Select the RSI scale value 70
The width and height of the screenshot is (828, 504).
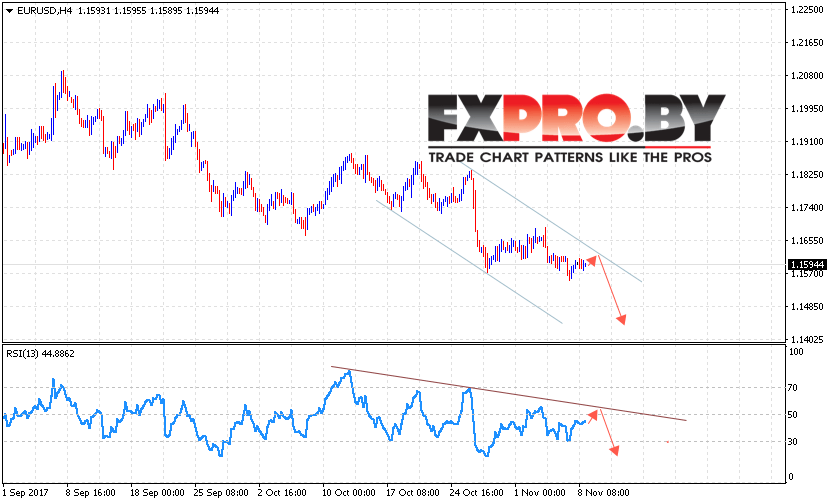[x=793, y=388]
